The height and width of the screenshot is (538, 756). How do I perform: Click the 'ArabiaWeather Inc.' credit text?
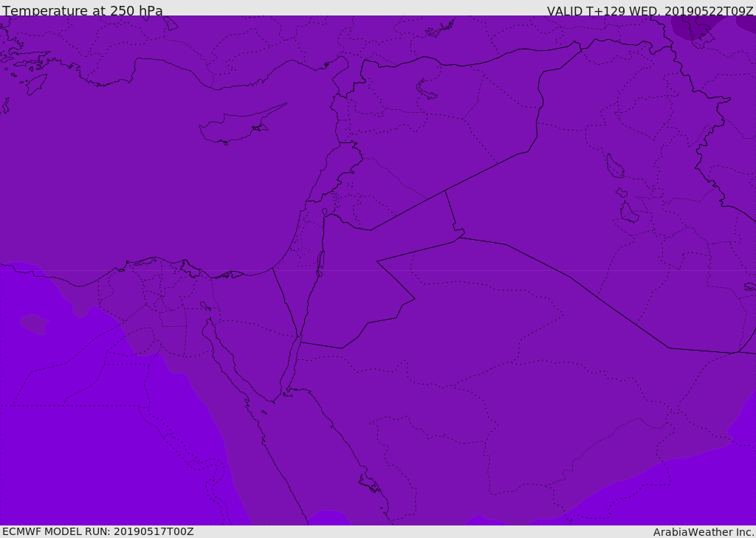point(703,532)
